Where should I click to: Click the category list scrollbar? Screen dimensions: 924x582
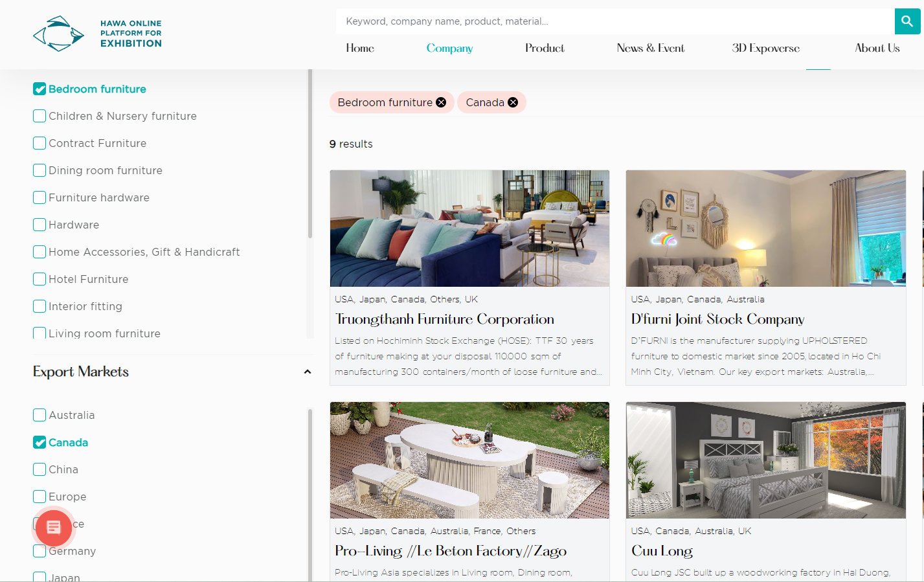point(310,154)
